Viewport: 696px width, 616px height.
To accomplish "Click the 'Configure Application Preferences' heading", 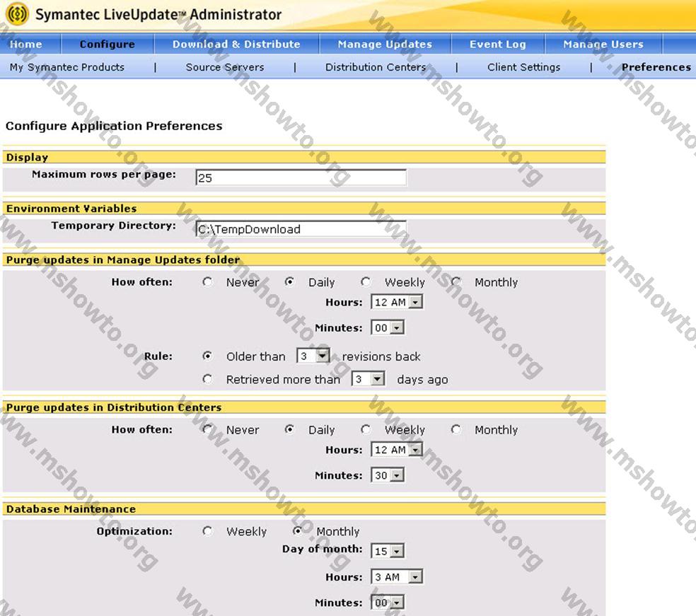I will pos(114,126).
